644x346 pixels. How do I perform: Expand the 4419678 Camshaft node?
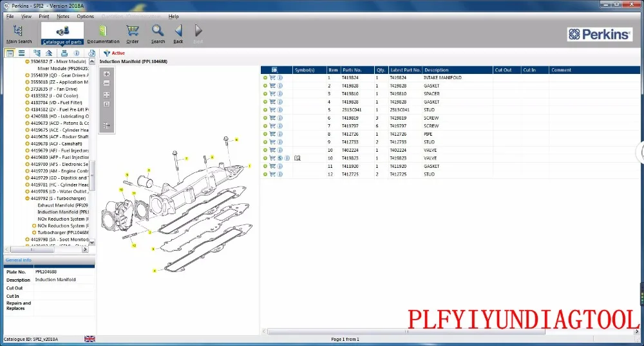(27, 144)
